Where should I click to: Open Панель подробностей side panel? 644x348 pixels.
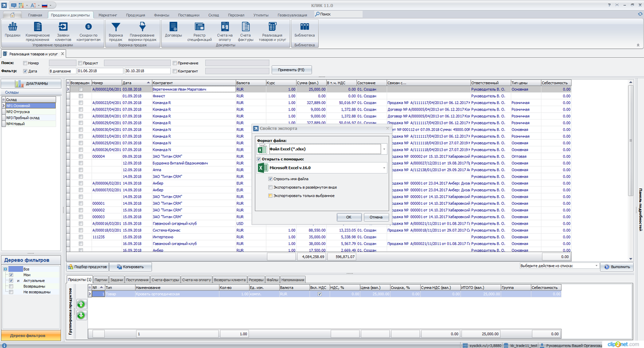pyautogui.click(x=640, y=210)
